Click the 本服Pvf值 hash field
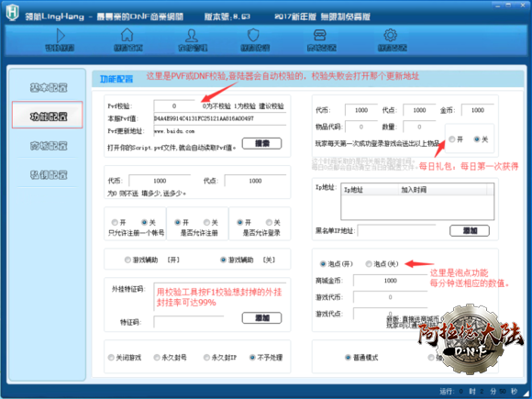This screenshot has height=399, width=532. click(220, 118)
